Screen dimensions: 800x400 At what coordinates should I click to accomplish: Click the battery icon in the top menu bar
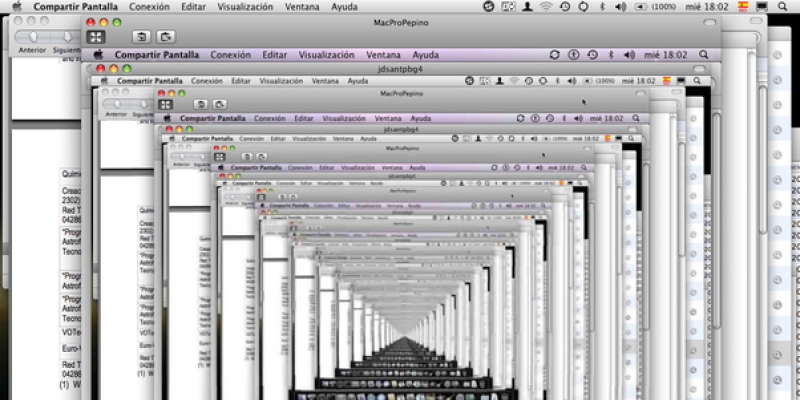(x=641, y=7)
